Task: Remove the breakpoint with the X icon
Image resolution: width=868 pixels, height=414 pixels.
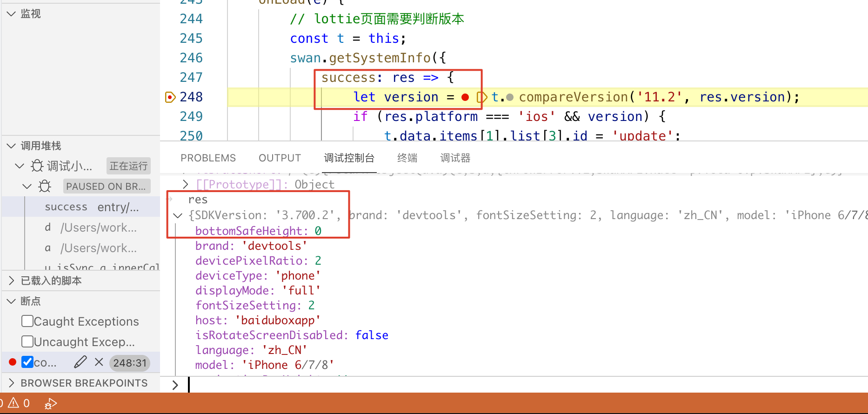Action: 99,362
